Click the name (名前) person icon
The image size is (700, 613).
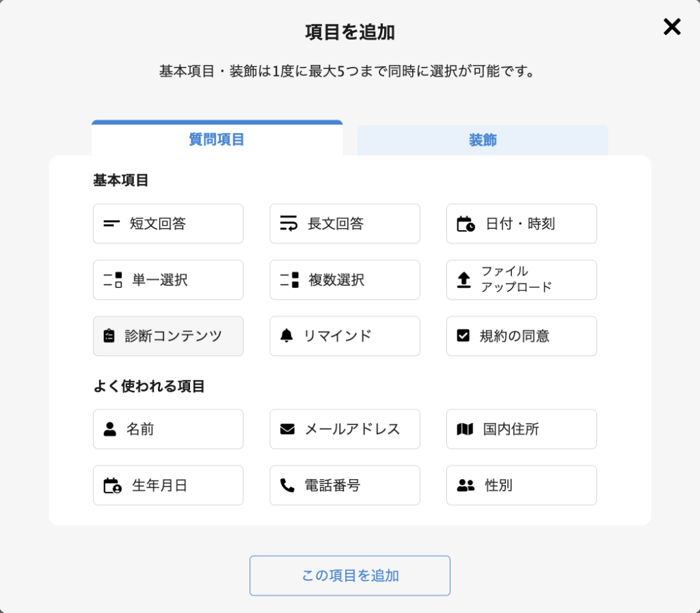click(110, 429)
